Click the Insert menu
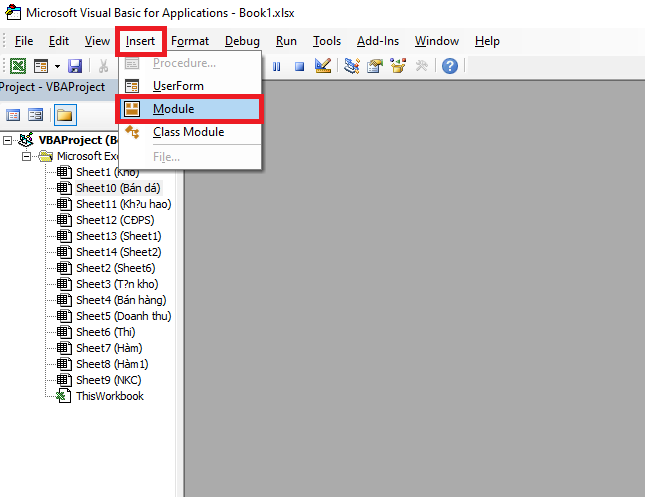 tap(141, 41)
